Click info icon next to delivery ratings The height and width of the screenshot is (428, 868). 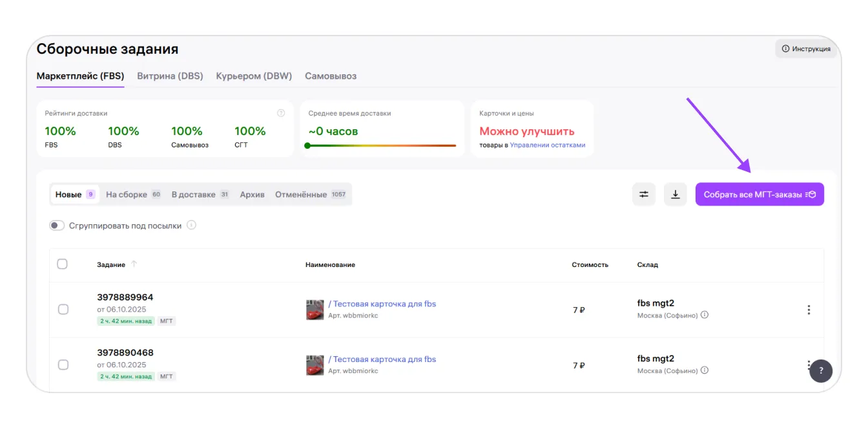pos(281,113)
